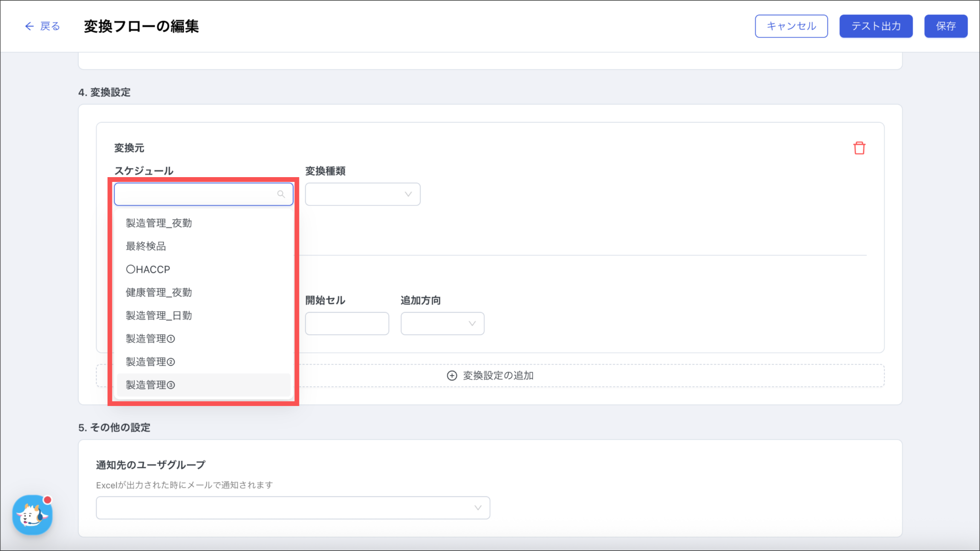This screenshot has width=980, height=551.
Task: Click the cat mascot chat icon
Action: 32,515
